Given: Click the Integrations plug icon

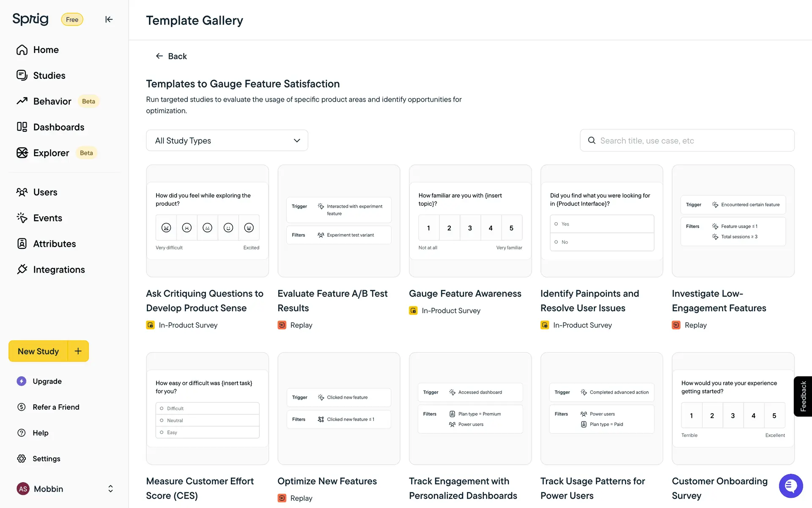Looking at the screenshot, I should click(22, 270).
